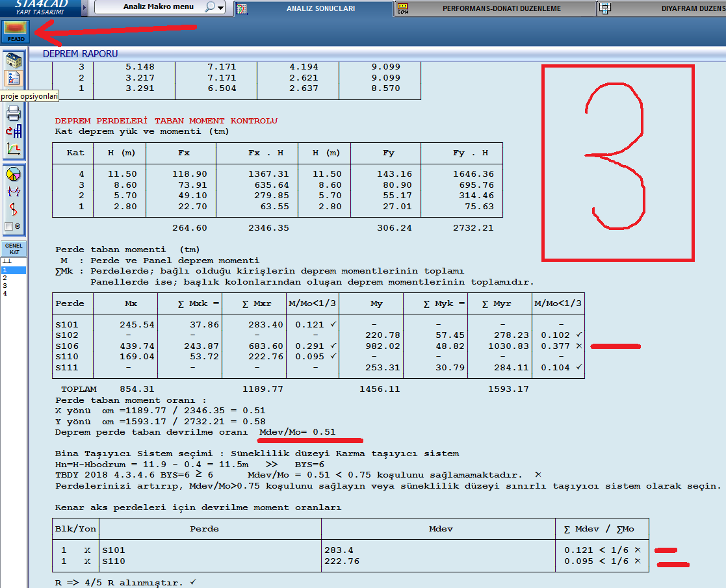Click the red arrow building update icon

(x=14, y=131)
